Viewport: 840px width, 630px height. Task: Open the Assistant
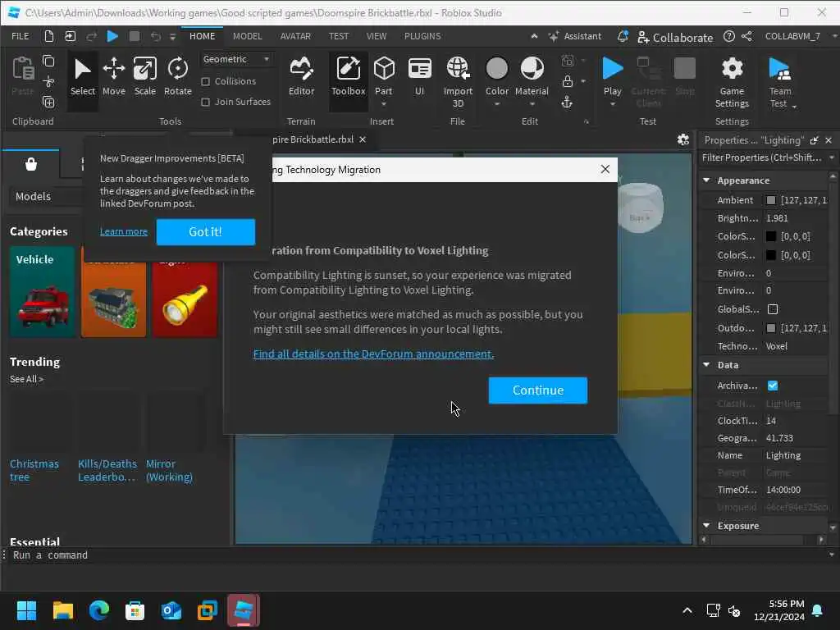click(x=575, y=36)
